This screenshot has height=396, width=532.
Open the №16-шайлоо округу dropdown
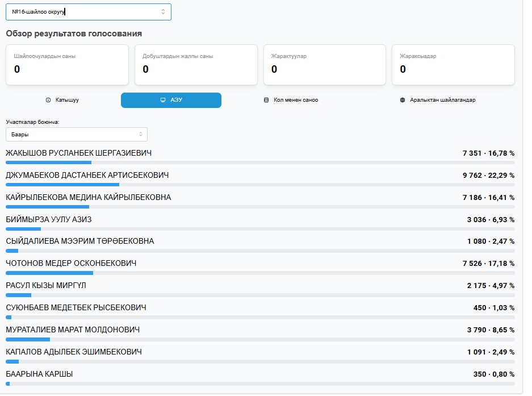[x=88, y=12]
